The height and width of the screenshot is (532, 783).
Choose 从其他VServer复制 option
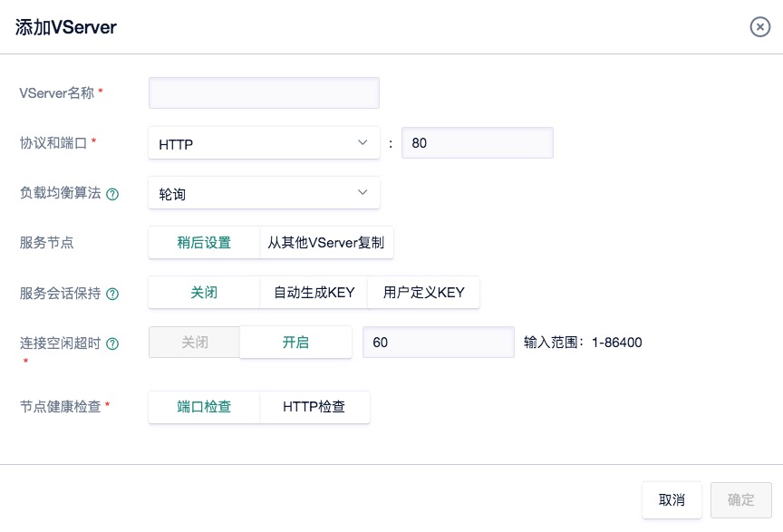tap(326, 243)
